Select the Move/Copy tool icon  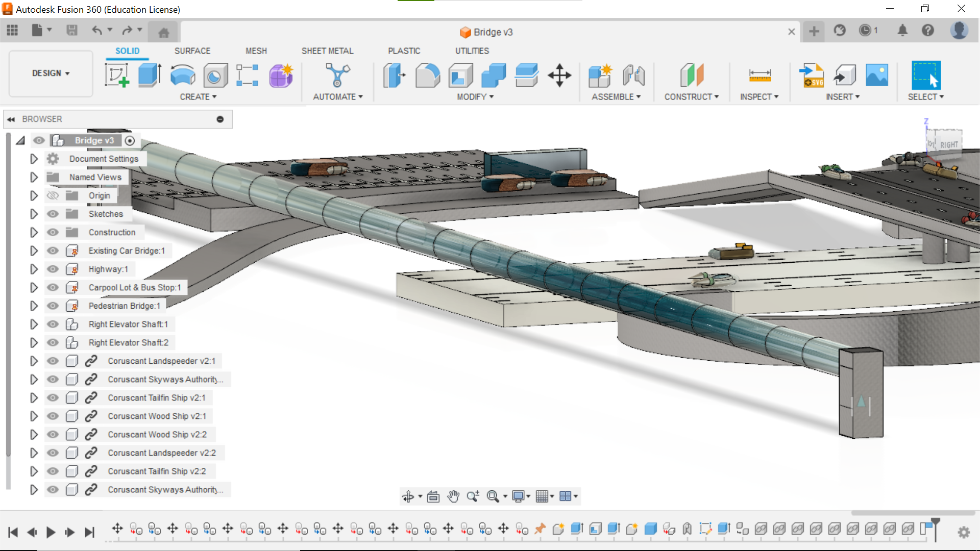559,76
